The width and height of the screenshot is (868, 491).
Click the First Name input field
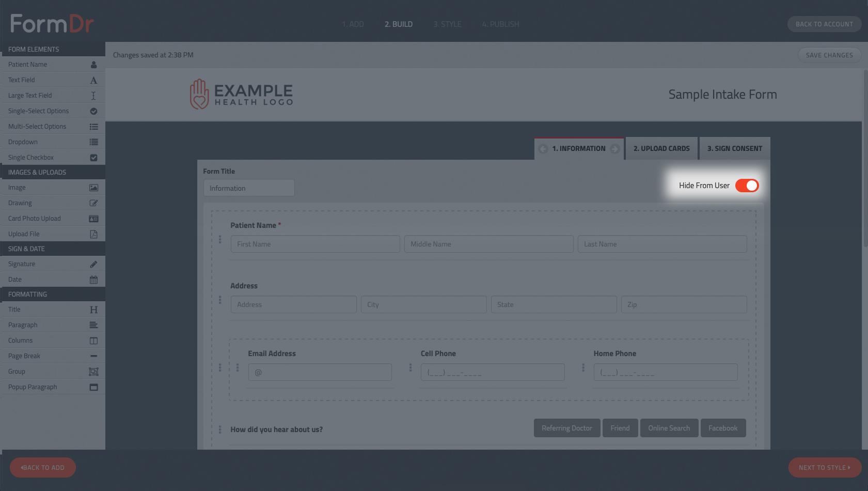pyautogui.click(x=315, y=244)
